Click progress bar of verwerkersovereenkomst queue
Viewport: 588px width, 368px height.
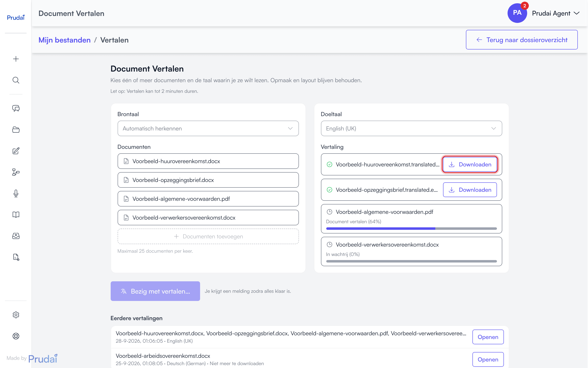coord(411,261)
